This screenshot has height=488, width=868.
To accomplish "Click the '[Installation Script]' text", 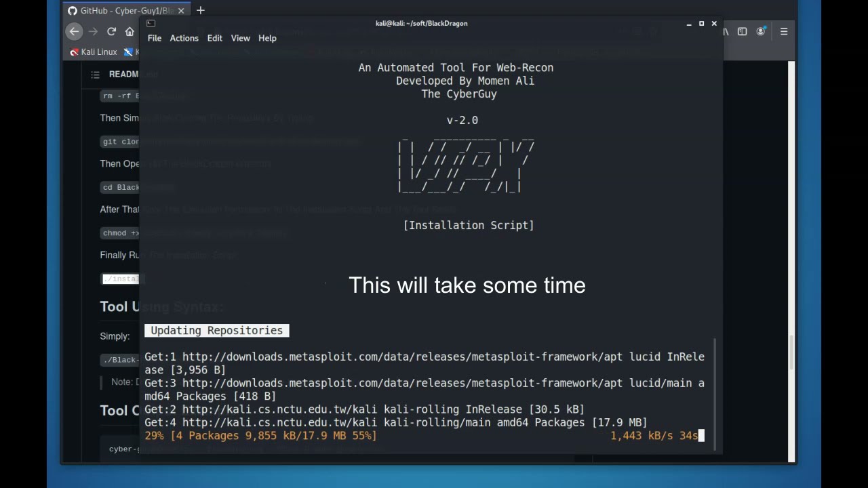I will (469, 225).
